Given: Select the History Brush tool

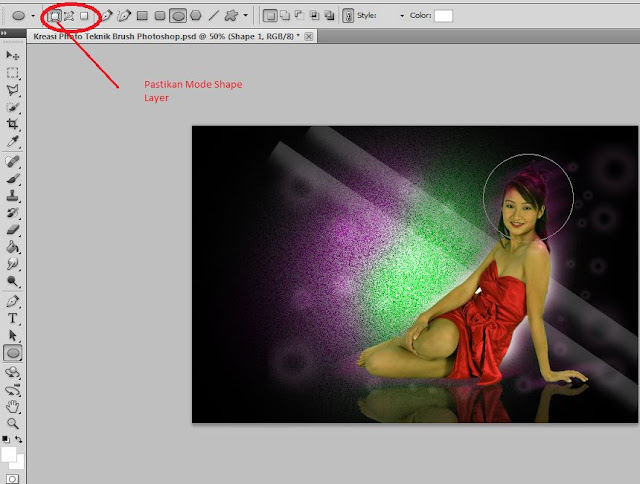Looking at the screenshot, I should pyautogui.click(x=13, y=213).
